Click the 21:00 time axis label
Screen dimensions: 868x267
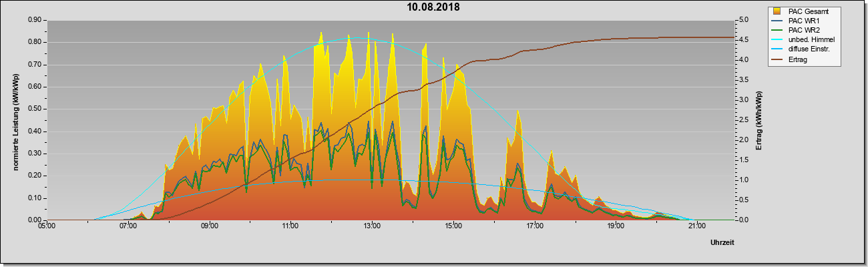[696, 226]
